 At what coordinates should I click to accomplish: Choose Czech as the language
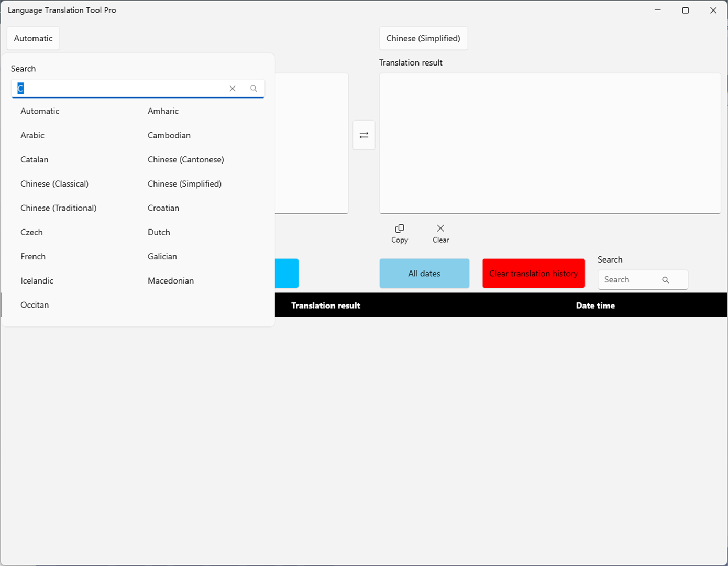[x=31, y=232]
